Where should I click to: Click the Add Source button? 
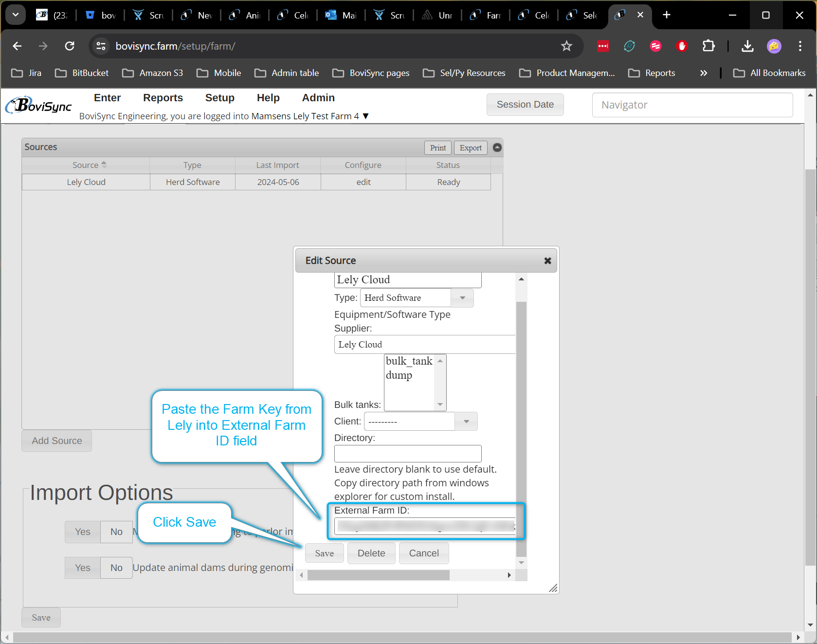(57, 441)
